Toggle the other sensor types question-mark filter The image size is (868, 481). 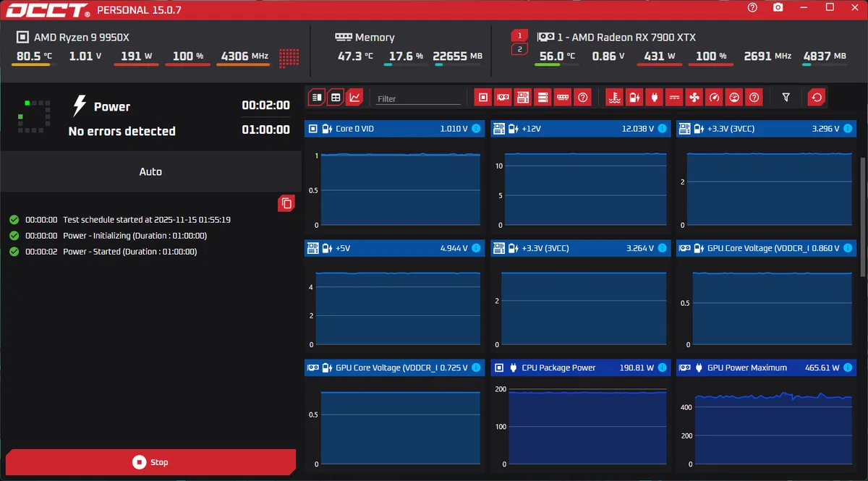click(754, 97)
